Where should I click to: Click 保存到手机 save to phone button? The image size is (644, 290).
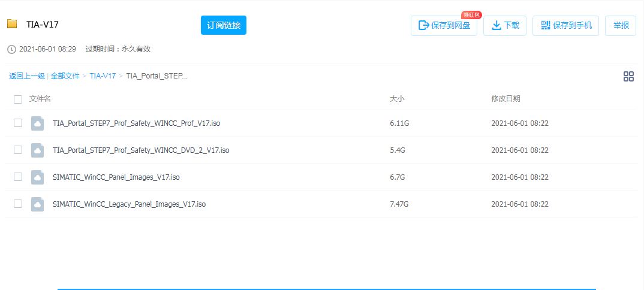pyautogui.click(x=565, y=25)
